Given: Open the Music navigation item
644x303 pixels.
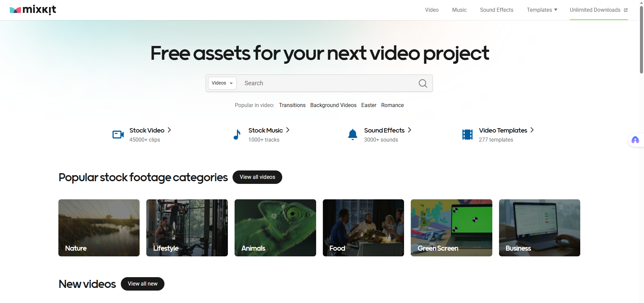Looking at the screenshot, I should pyautogui.click(x=459, y=10).
